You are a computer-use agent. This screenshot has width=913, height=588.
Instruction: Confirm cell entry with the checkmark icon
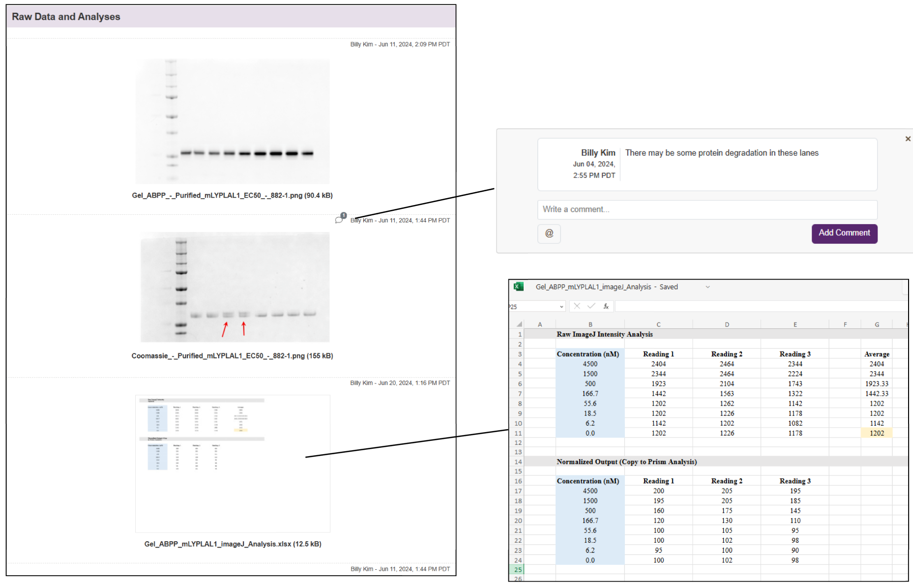pyautogui.click(x=590, y=306)
